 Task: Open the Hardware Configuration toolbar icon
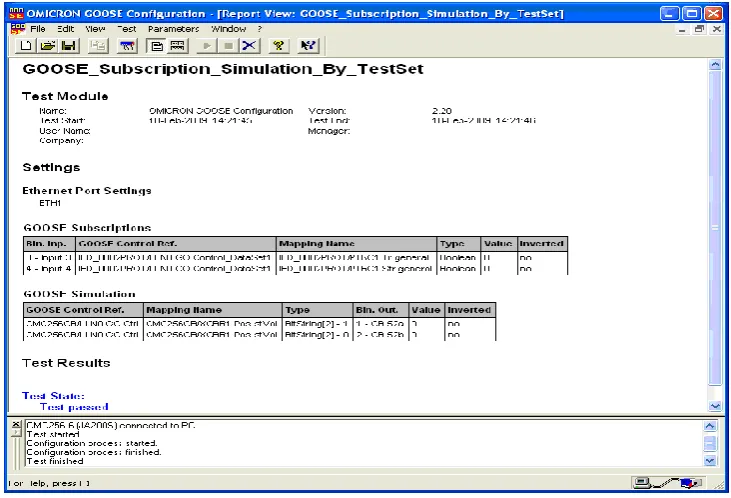[127, 45]
